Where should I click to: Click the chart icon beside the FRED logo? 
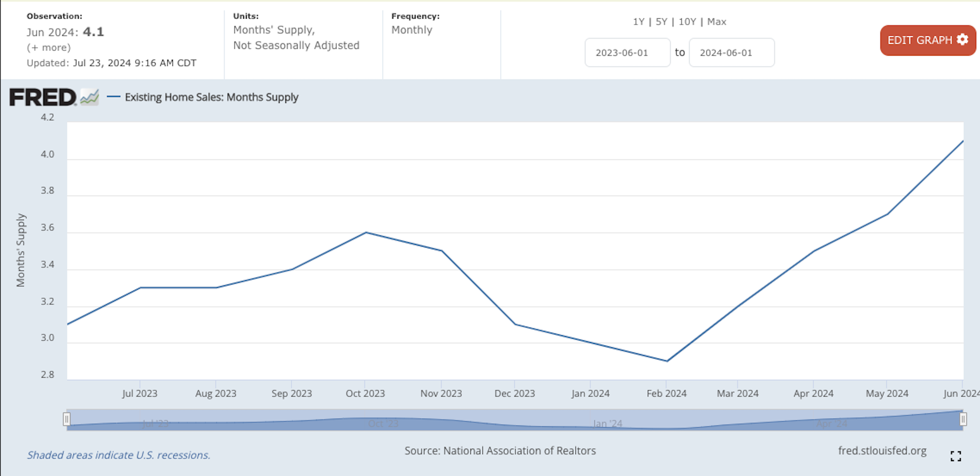pyautogui.click(x=89, y=97)
